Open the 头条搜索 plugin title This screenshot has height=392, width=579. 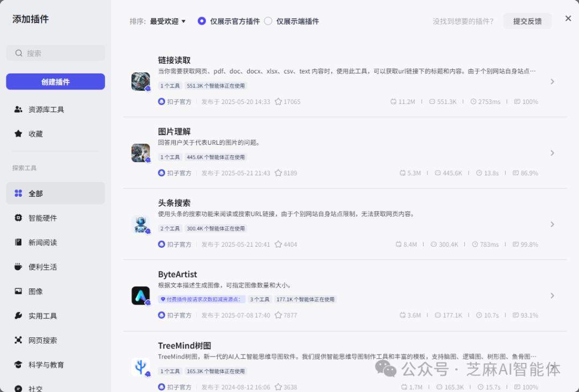coord(174,203)
